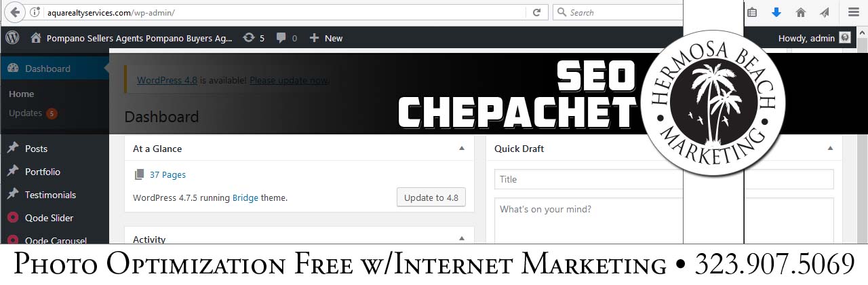868x285 pixels.
Task: Open the updates icon showing 5
Action: click(249, 38)
